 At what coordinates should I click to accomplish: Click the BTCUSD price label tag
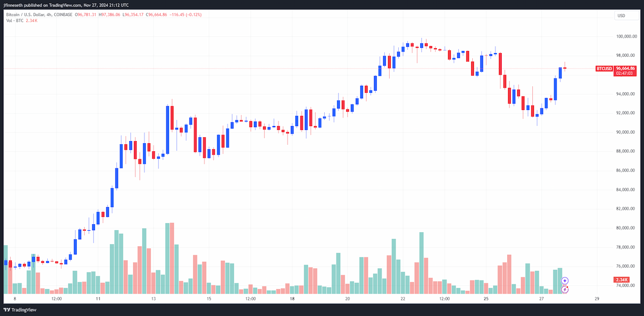tap(604, 69)
